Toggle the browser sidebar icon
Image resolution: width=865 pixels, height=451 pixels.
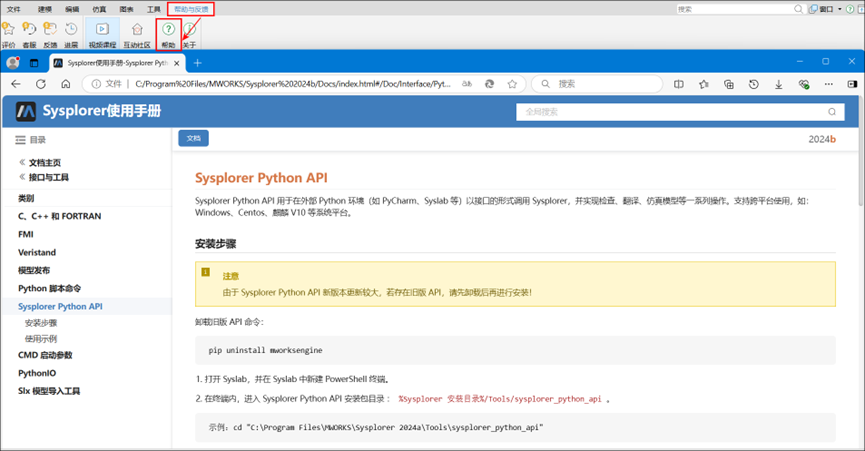[x=852, y=84]
